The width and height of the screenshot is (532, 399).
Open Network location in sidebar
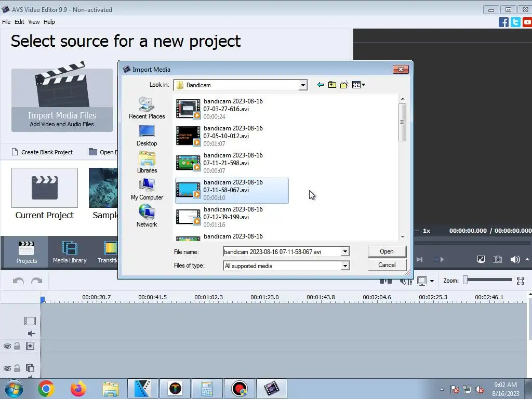click(147, 217)
